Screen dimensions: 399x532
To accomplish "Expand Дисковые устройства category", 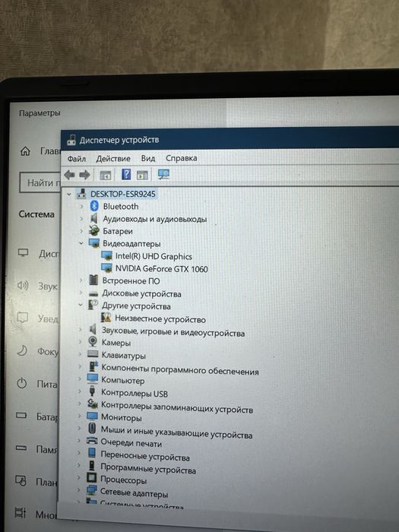I will pyautogui.click(x=81, y=293).
